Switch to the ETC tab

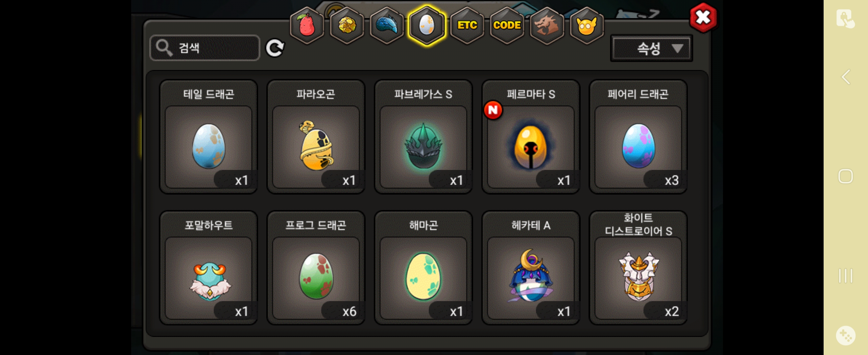pyautogui.click(x=467, y=26)
